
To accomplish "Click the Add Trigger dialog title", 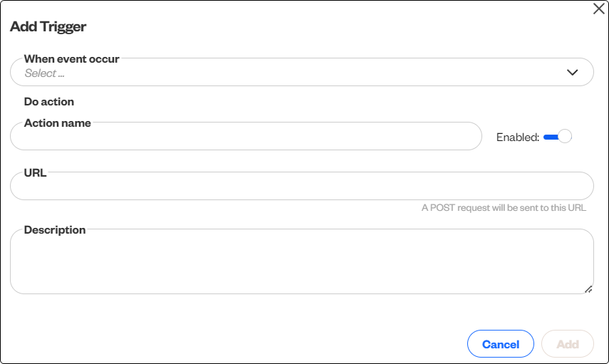I will 48,27.
